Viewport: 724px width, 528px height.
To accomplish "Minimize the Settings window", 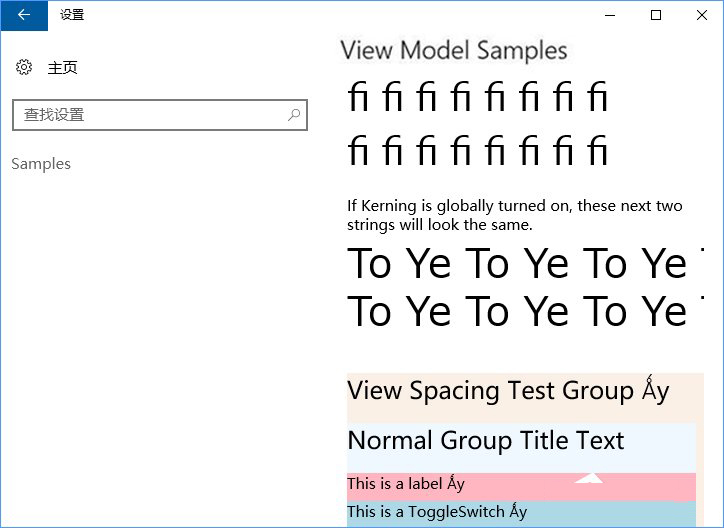I will point(610,15).
